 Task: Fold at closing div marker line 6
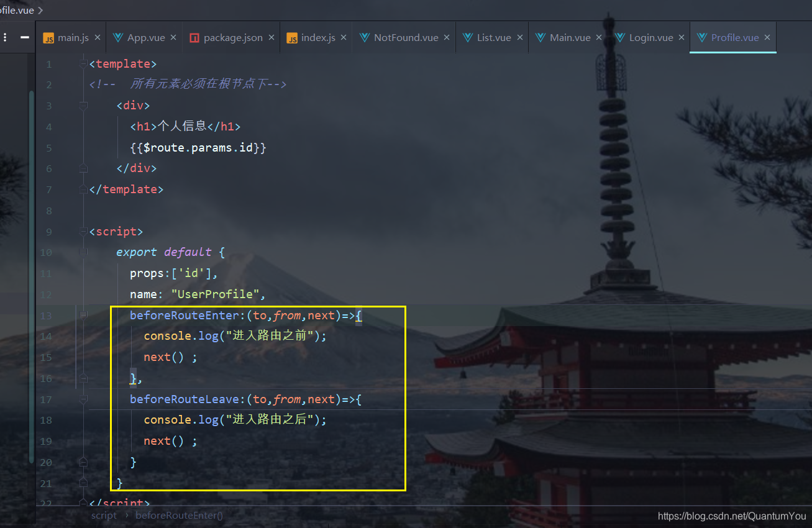(x=83, y=168)
